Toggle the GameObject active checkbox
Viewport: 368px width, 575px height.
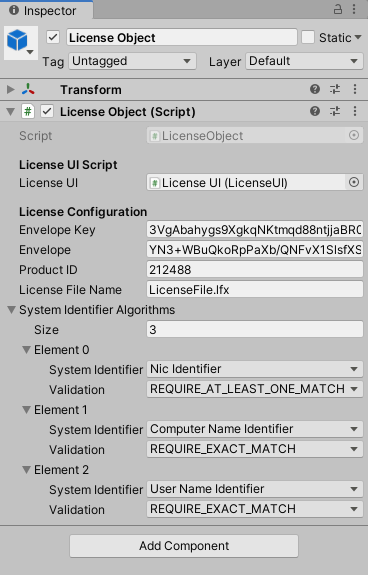point(53,37)
